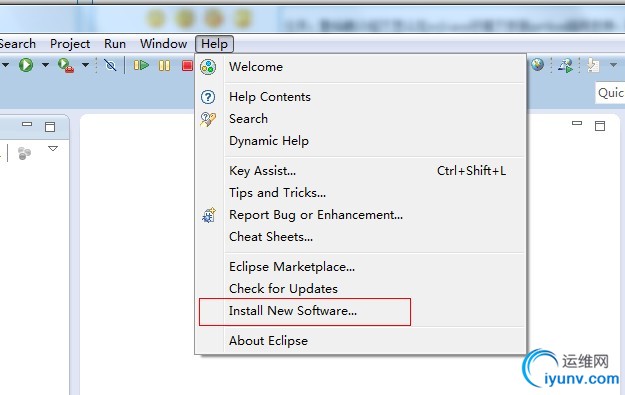Click the Suspend (pause) icon
Image resolution: width=625 pixels, height=395 pixels.
[164, 65]
